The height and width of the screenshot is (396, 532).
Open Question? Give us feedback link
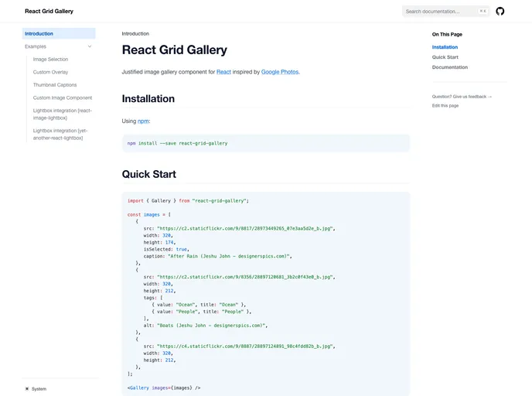(x=462, y=97)
